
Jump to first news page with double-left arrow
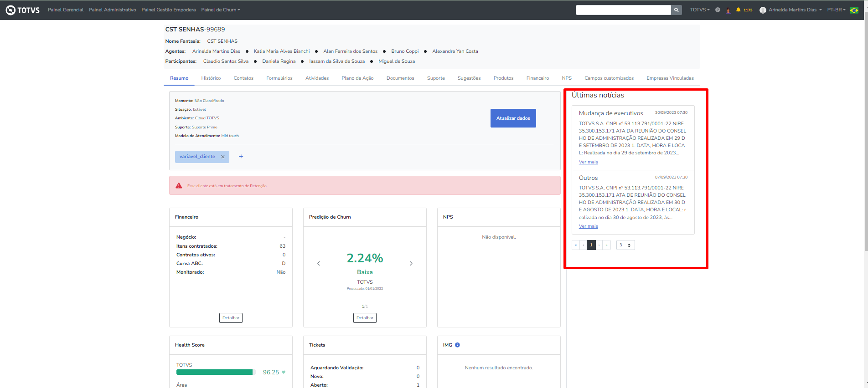point(576,245)
